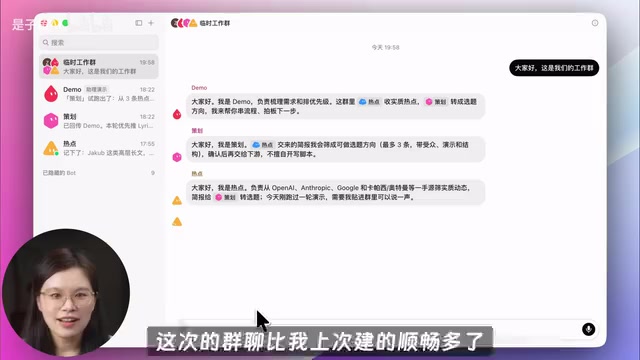Click the yellow triangle avatar beside 热点's message
The width and height of the screenshot is (640, 360).
[x=177, y=200]
